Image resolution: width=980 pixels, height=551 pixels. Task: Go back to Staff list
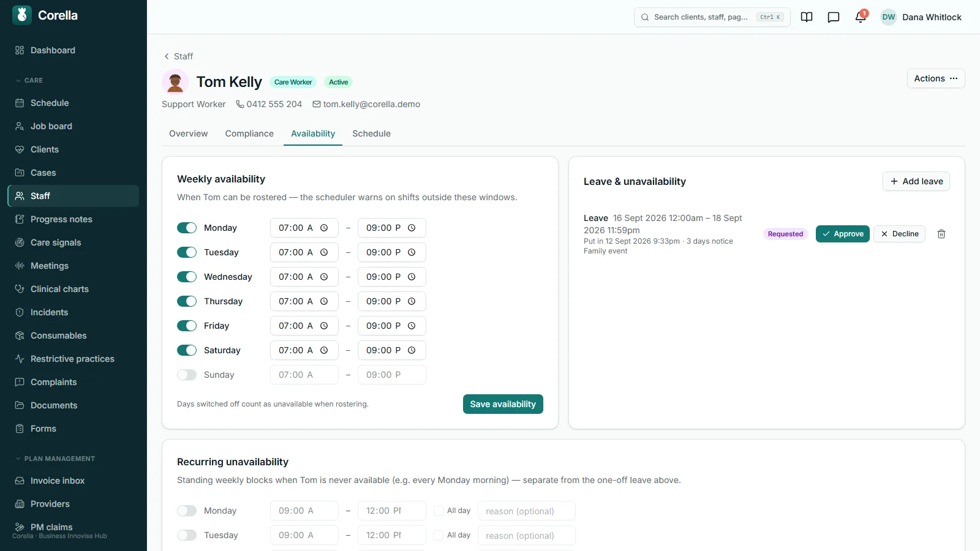178,56
